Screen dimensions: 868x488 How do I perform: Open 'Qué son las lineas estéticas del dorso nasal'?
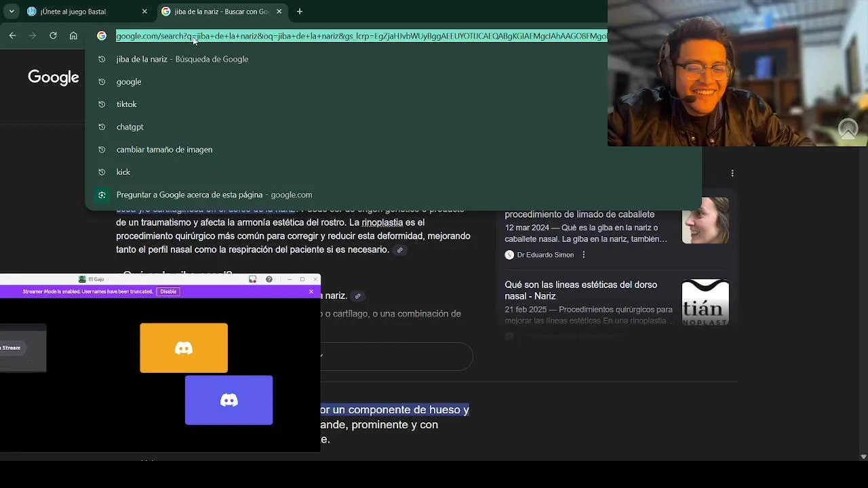pyautogui.click(x=581, y=290)
